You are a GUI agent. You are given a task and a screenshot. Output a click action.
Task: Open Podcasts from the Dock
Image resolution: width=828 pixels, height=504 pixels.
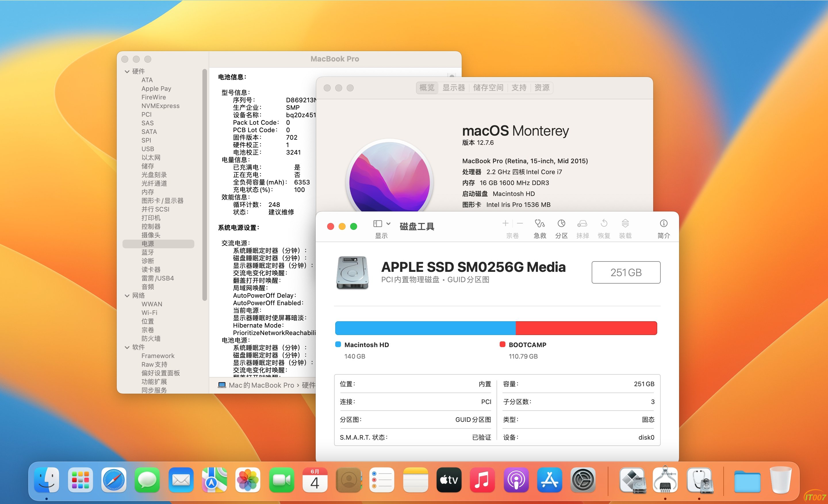coord(516,480)
